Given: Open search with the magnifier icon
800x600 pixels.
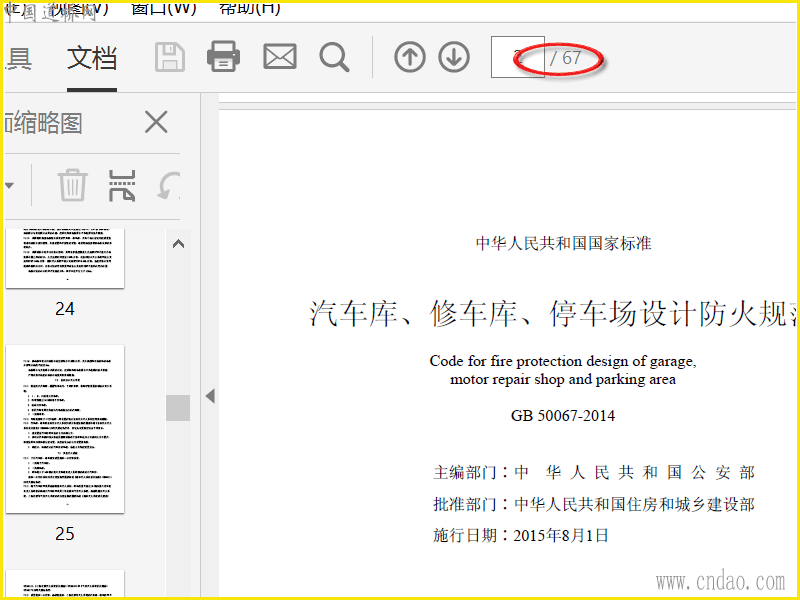Looking at the screenshot, I should tap(334, 57).
